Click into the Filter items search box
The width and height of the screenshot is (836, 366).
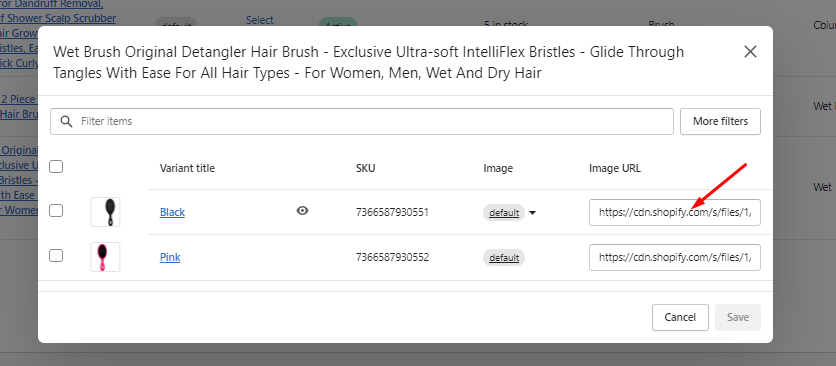tap(362, 122)
